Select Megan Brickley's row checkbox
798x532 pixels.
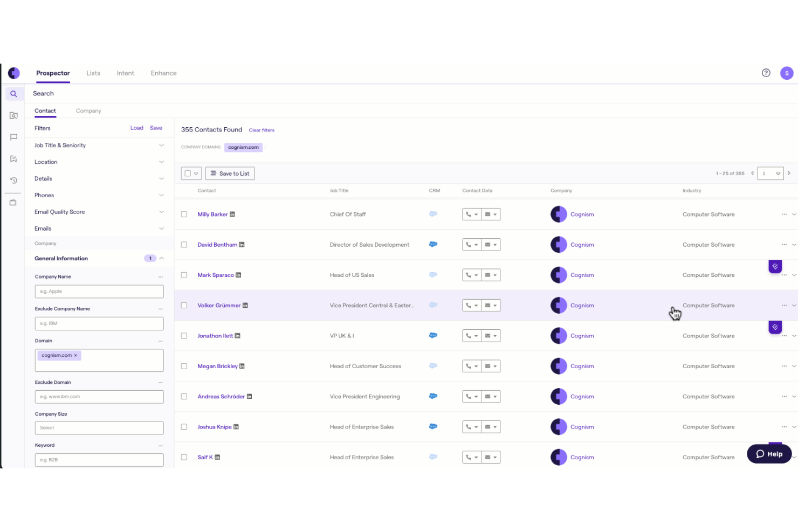point(184,366)
